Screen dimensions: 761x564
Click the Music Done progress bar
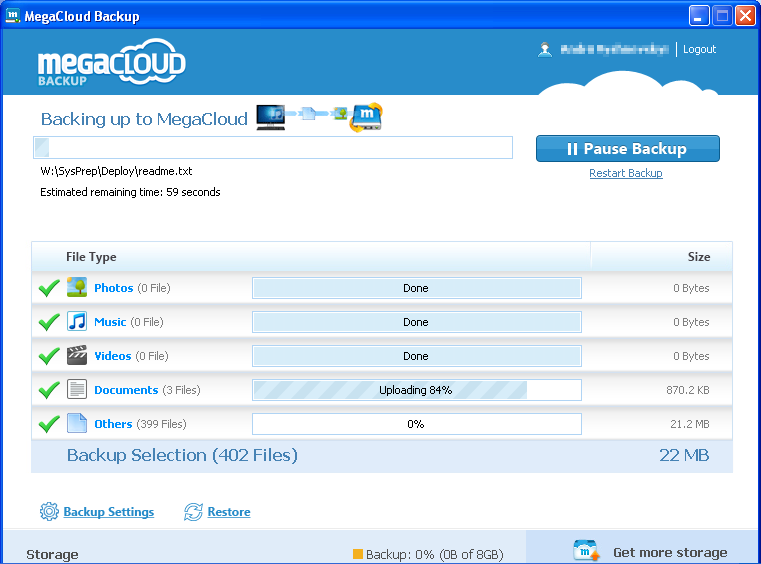coord(417,322)
